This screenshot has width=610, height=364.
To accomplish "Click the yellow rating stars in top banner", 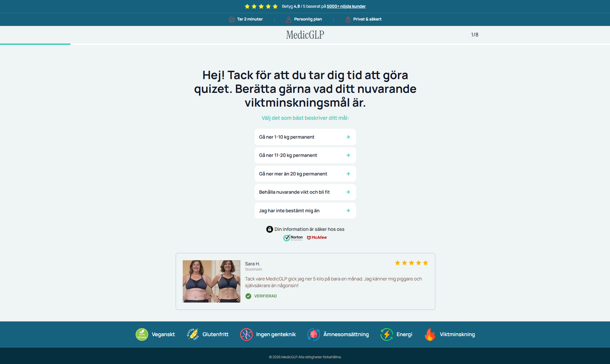I will (x=261, y=6).
